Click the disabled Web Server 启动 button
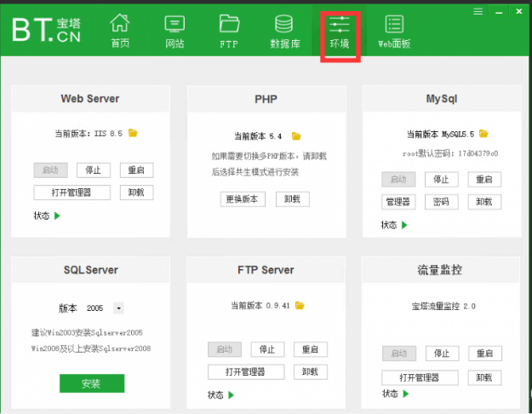Screen dimensions: 532x414 coord(50,170)
